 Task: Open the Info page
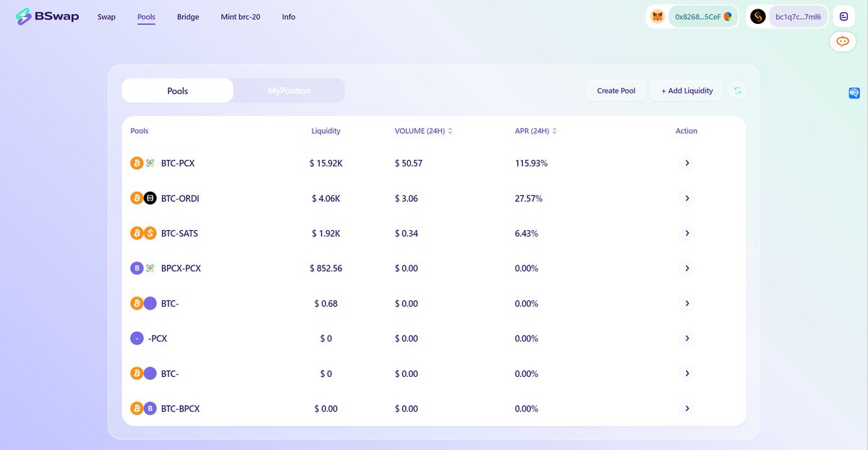(289, 17)
